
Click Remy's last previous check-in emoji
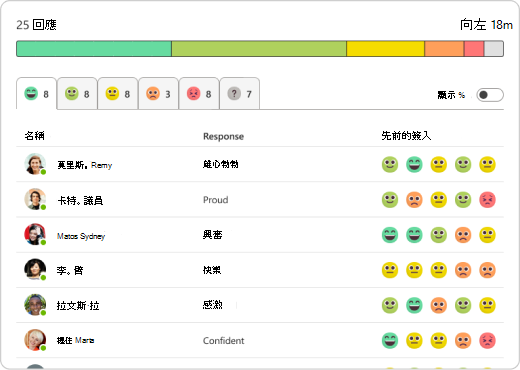pos(487,164)
